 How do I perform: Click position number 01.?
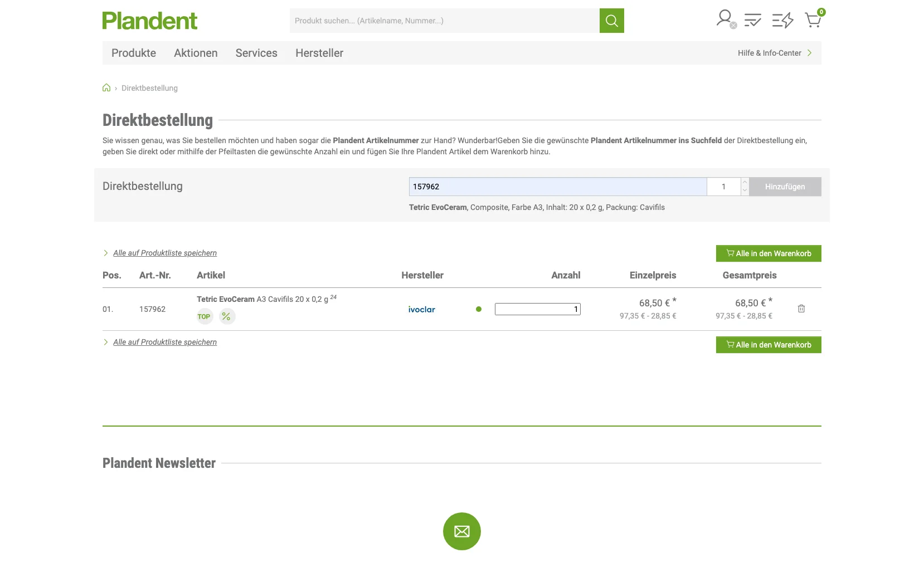(x=108, y=309)
